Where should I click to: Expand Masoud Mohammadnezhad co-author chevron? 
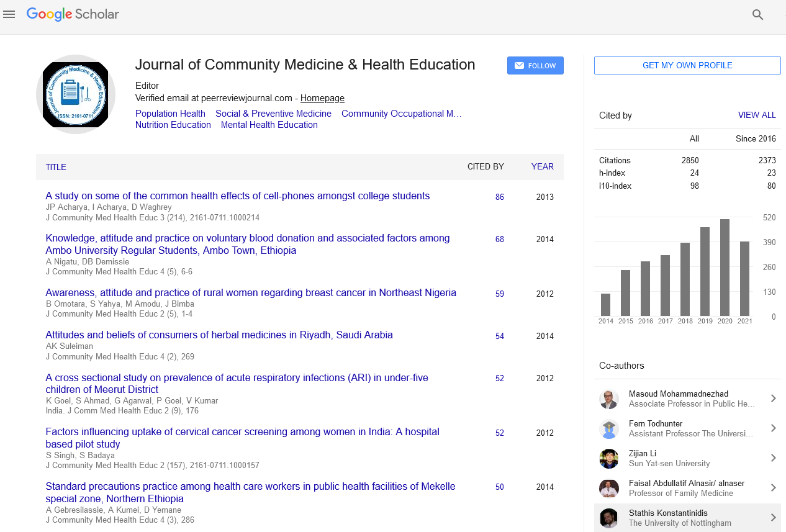773,399
